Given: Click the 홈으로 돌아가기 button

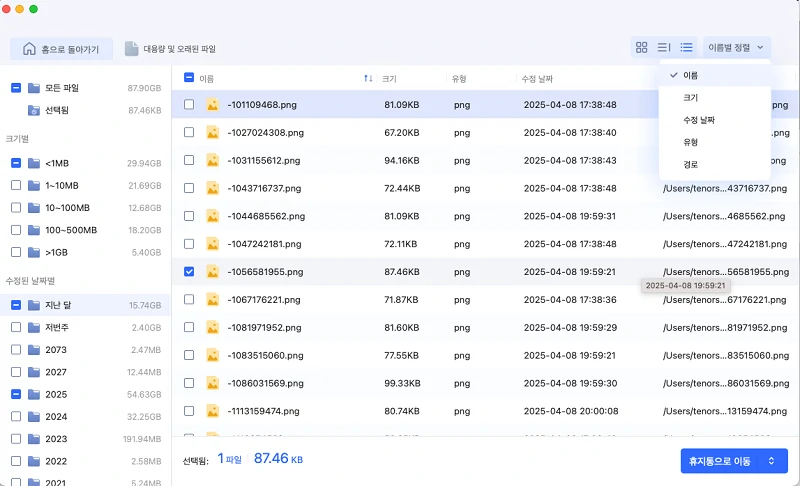Looking at the screenshot, I should click(62, 48).
